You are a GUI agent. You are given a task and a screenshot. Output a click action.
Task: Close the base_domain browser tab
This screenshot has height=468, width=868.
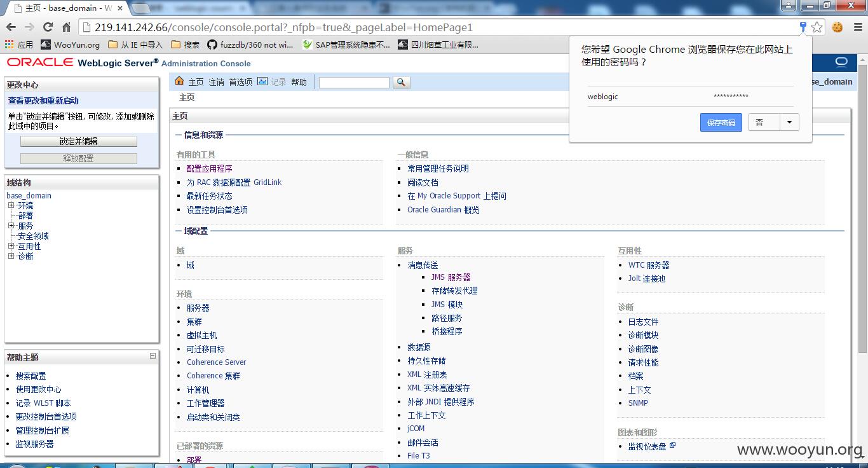pos(119,8)
